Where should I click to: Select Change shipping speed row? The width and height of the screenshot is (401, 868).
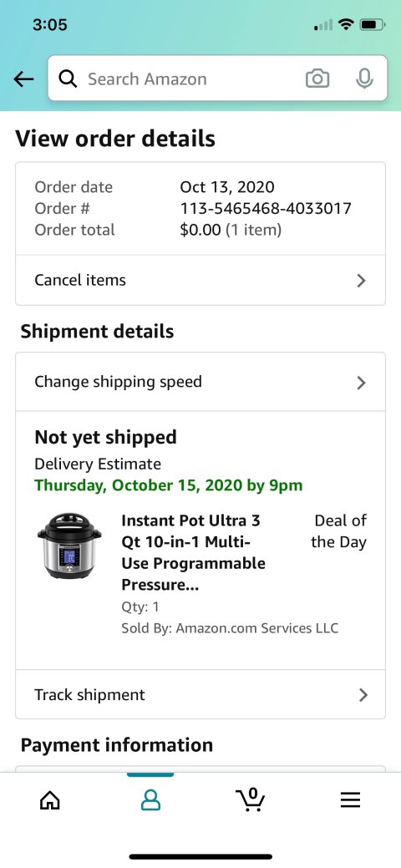click(x=200, y=382)
